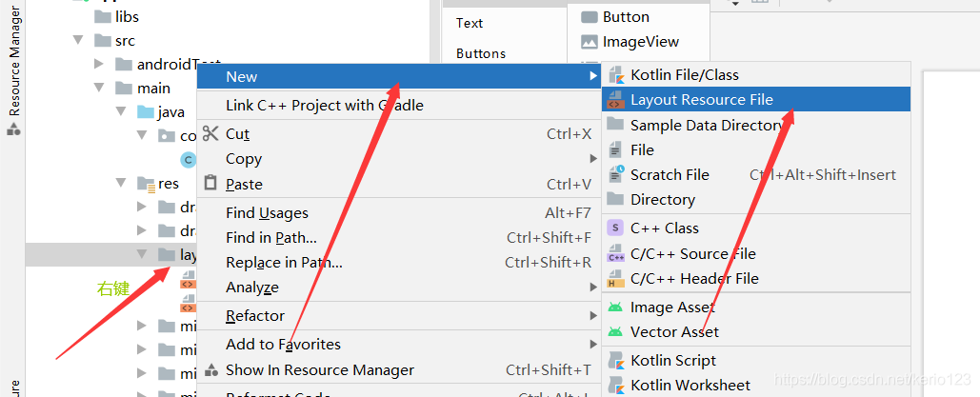Collapse the res folder
This screenshot has width=980, height=397.
pos(121,183)
